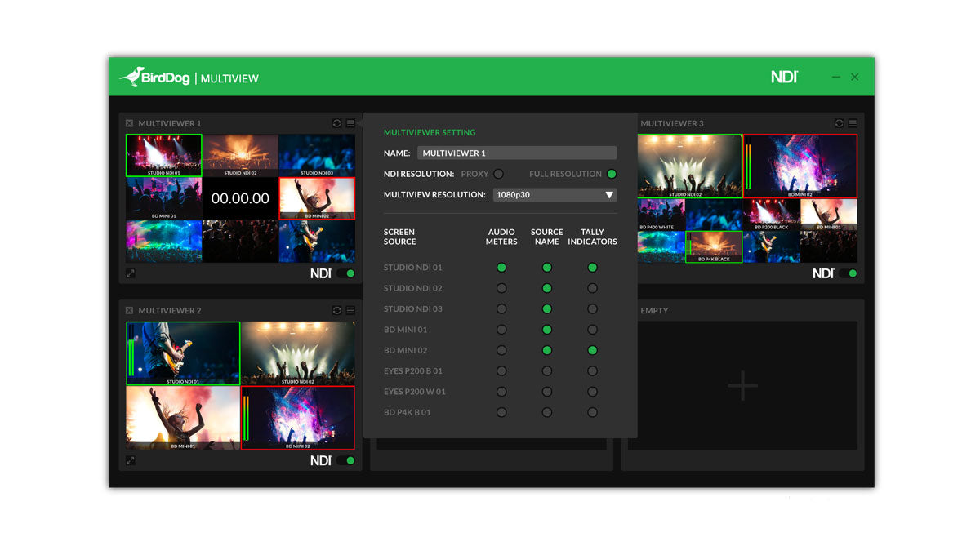Expand Multiviewer 2 to fullscreen view

point(130,460)
